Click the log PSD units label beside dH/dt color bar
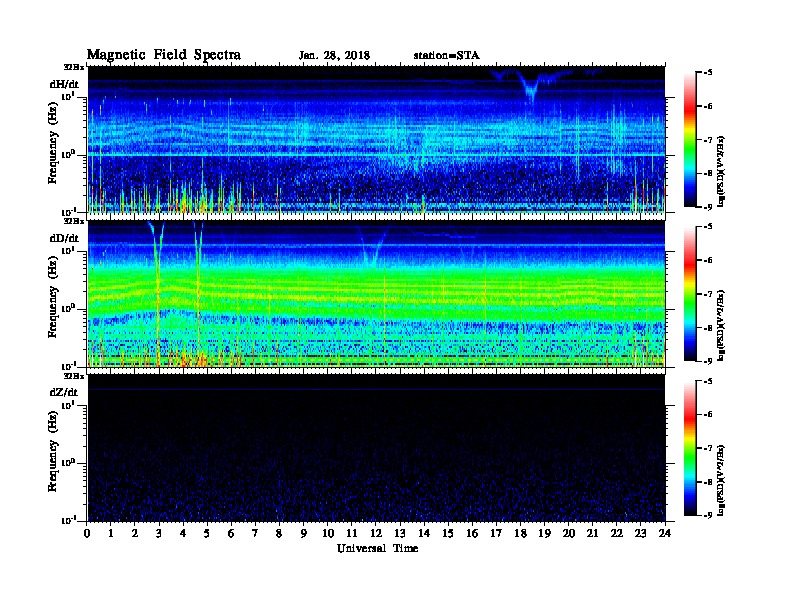 tap(721, 171)
